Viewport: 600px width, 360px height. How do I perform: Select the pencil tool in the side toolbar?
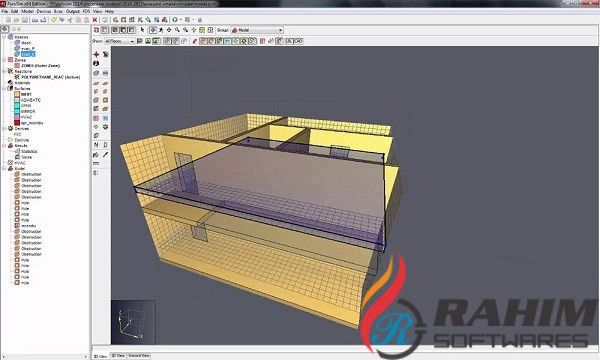105,155
